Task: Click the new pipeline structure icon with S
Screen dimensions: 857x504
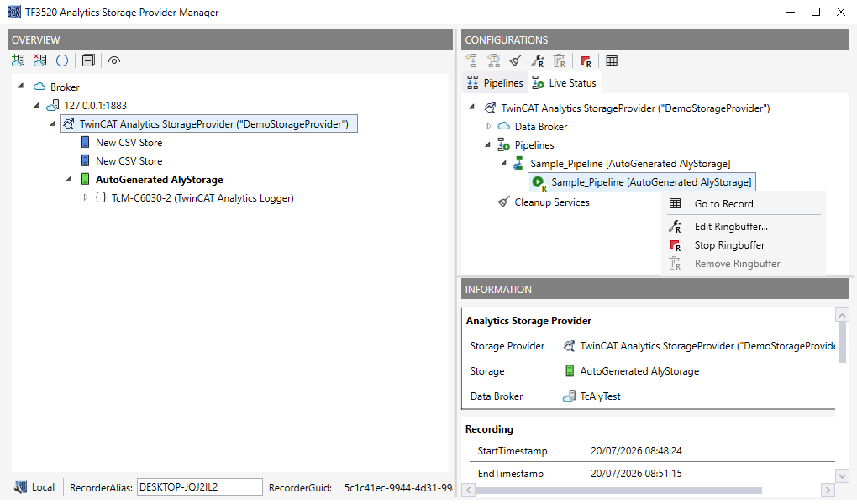Action: coord(493,60)
